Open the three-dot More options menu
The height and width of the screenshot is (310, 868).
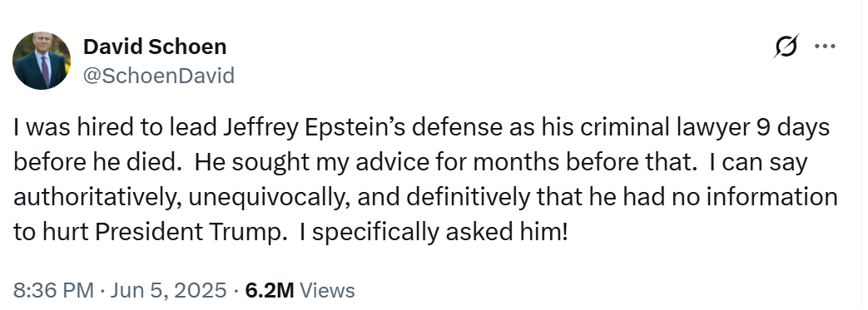click(x=825, y=47)
